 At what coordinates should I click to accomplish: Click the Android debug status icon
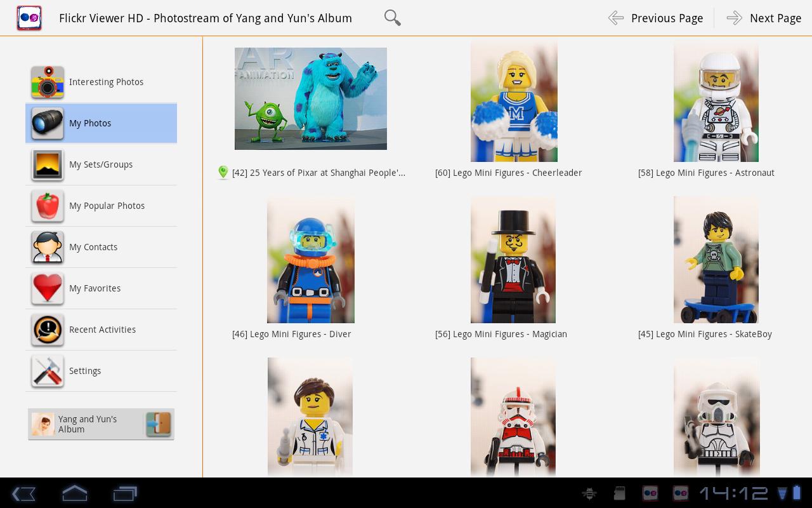coord(589,493)
